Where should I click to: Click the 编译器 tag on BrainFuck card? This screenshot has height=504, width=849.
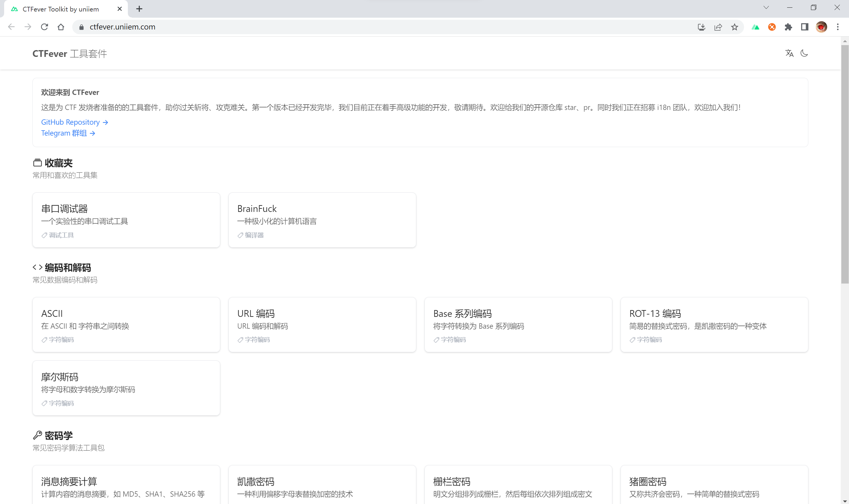pyautogui.click(x=251, y=235)
